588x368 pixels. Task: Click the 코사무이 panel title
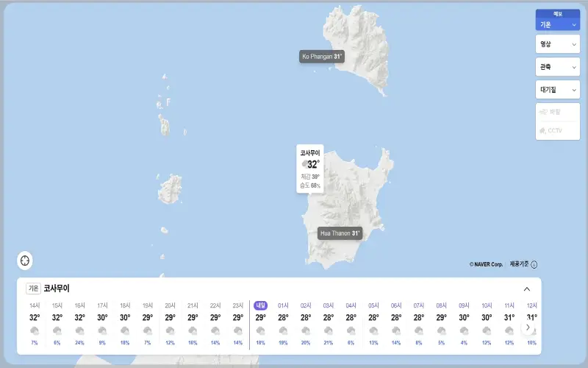click(x=57, y=289)
